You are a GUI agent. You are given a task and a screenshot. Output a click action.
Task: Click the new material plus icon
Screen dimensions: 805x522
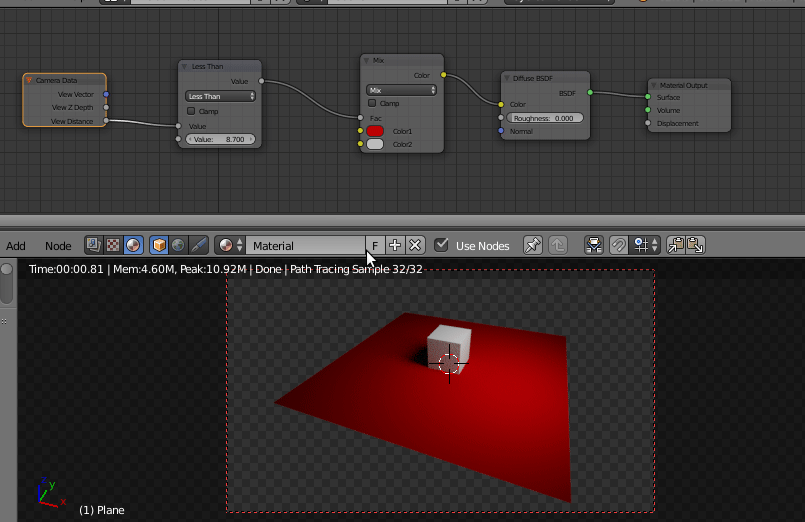(395, 245)
